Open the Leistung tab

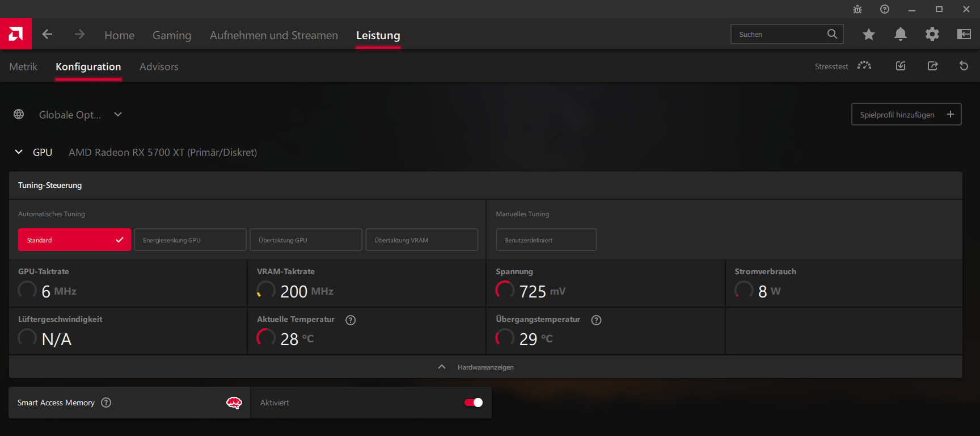coord(378,35)
